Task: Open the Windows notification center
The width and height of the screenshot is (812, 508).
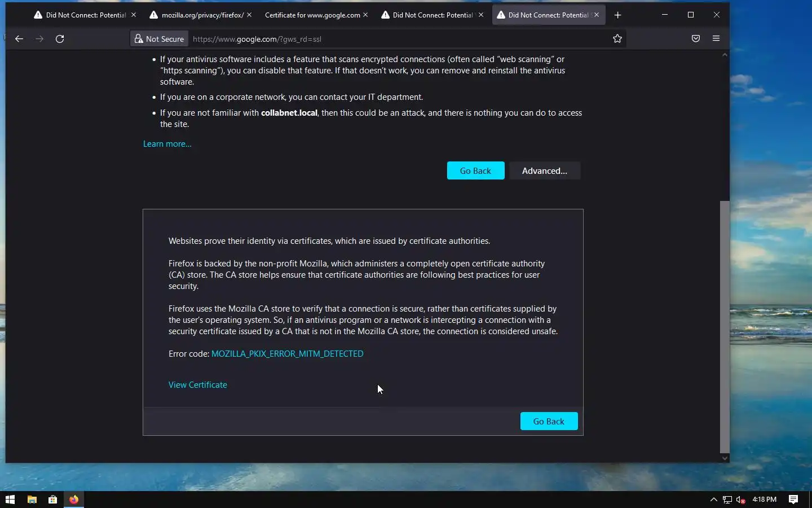Action: (x=793, y=500)
